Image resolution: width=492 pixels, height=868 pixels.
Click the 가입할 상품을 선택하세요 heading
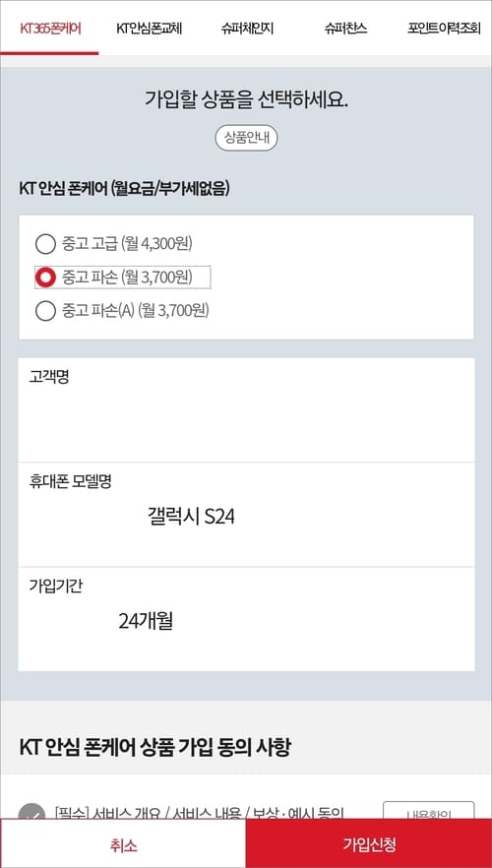click(x=246, y=100)
